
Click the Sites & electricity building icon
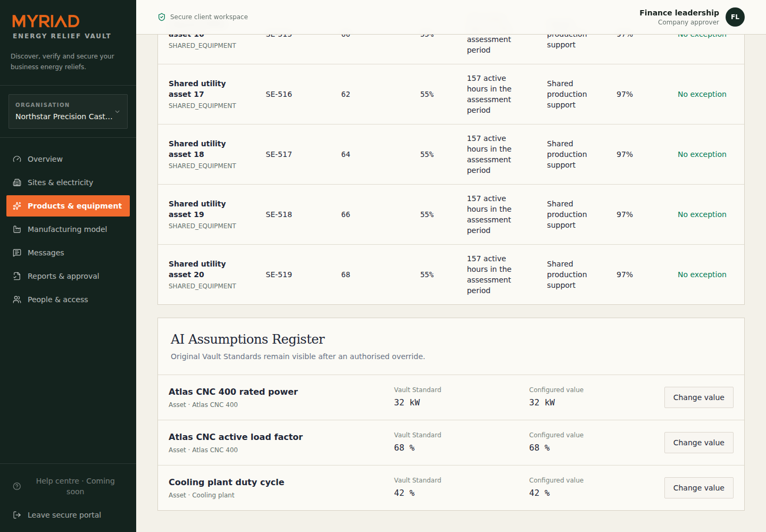pyautogui.click(x=17, y=182)
